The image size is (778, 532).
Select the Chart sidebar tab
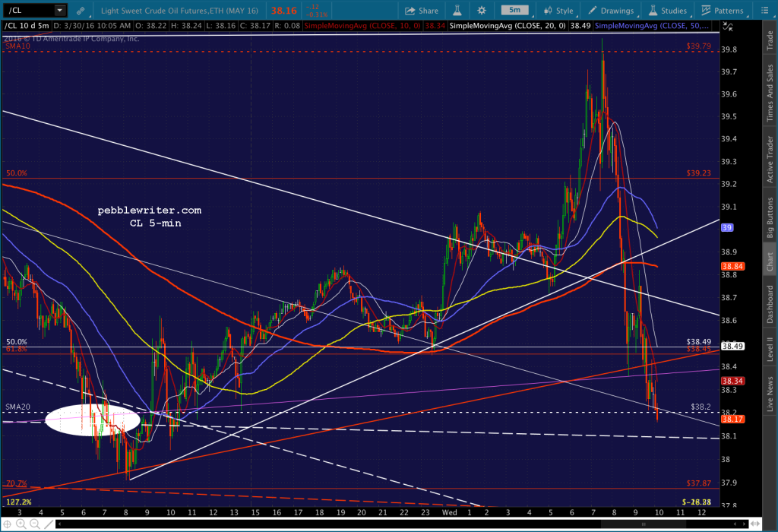point(770,261)
